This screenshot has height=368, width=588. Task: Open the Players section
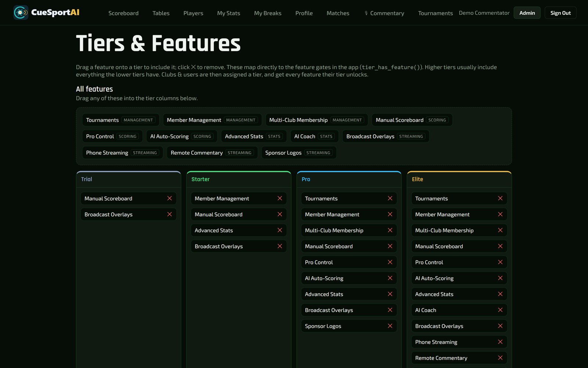193,13
